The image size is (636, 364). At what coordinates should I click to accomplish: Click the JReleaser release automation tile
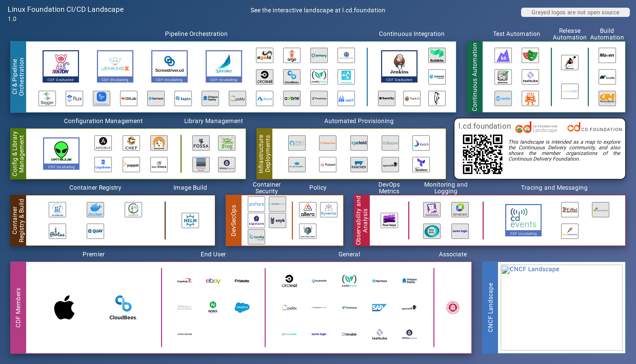coord(570,63)
